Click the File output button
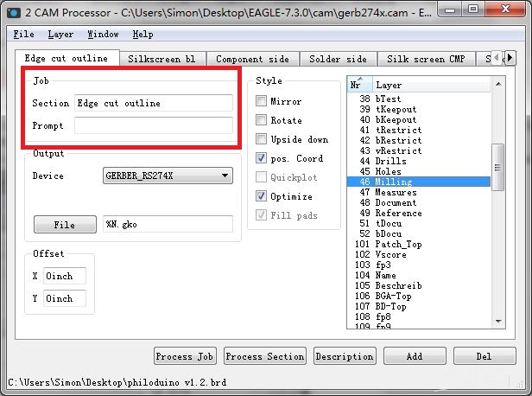 [65, 225]
